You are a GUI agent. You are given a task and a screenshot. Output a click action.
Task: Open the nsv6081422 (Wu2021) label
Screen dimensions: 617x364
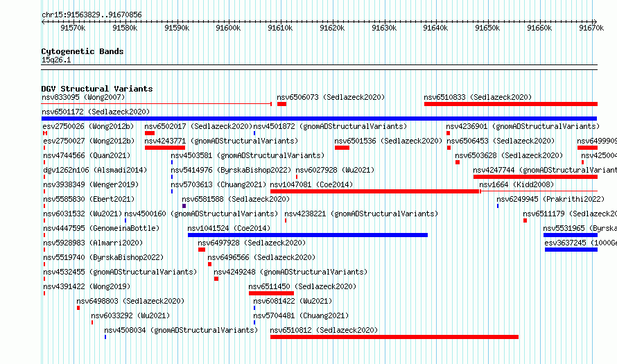click(293, 301)
